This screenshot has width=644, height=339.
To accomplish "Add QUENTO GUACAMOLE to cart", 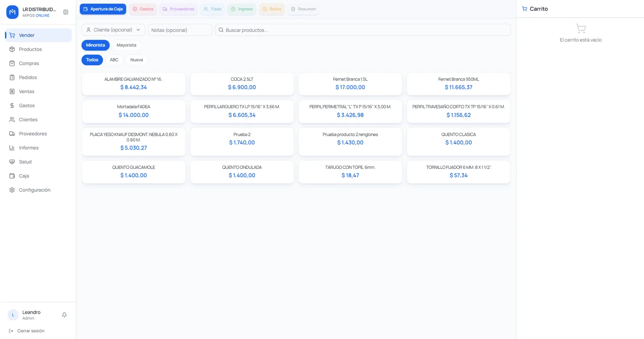I will click(x=134, y=172).
